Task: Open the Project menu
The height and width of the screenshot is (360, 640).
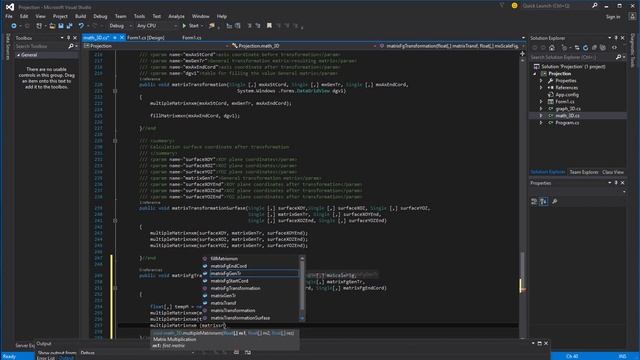Action: coord(60,16)
